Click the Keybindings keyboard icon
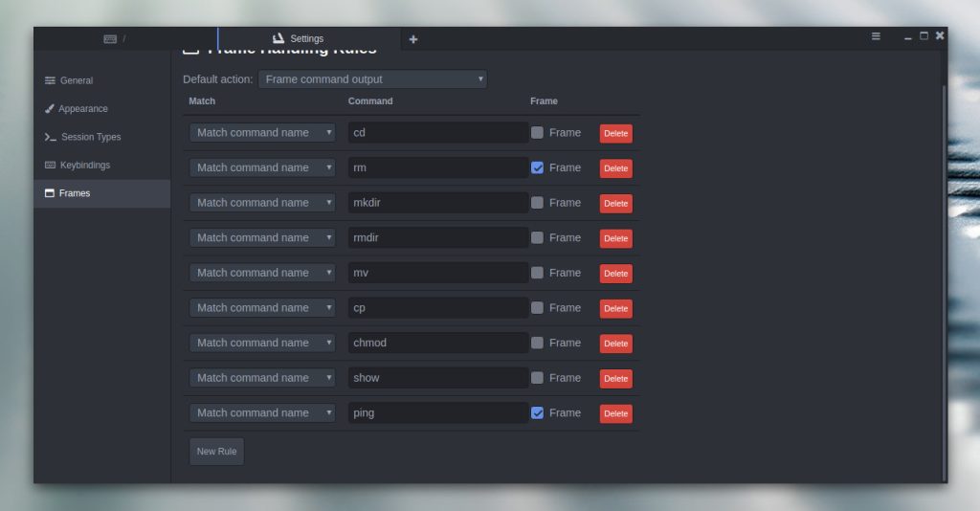 coord(51,165)
